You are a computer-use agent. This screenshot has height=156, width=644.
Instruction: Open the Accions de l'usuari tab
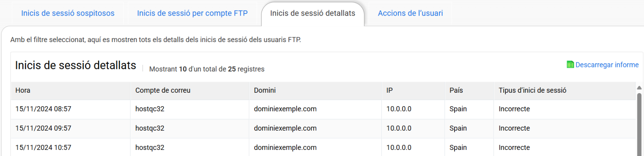tap(410, 13)
